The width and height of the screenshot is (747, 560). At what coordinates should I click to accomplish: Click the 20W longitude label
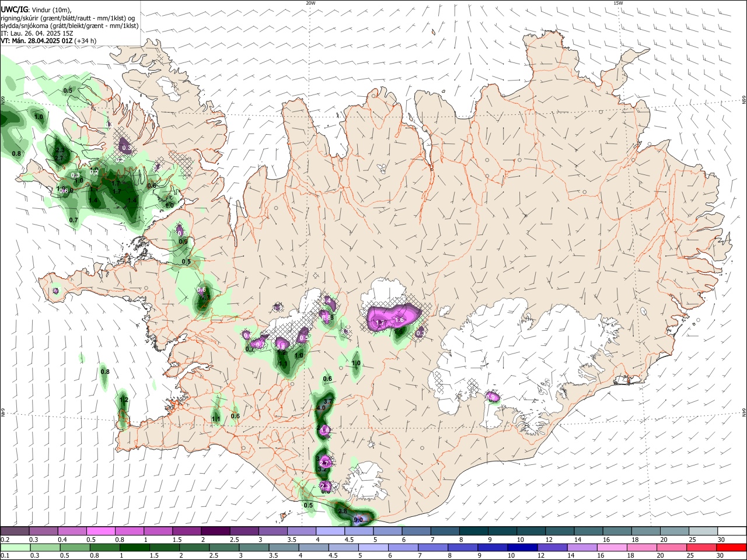coord(310,3)
